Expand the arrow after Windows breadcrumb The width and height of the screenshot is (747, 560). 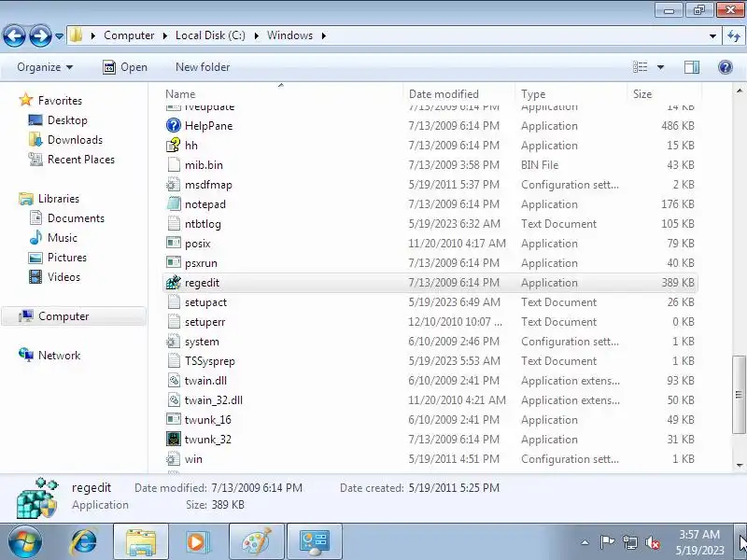(x=324, y=35)
